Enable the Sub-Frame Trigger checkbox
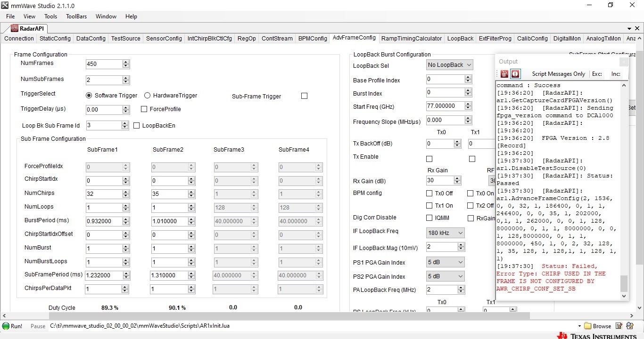 pyautogui.click(x=304, y=96)
